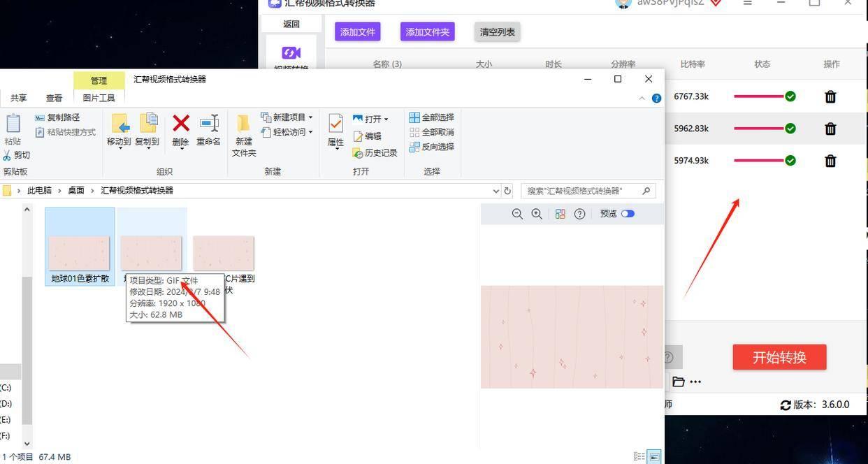Image resolution: width=868 pixels, height=464 pixels.
Task: Open the 查看 ribbon tab
Action: [54, 98]
